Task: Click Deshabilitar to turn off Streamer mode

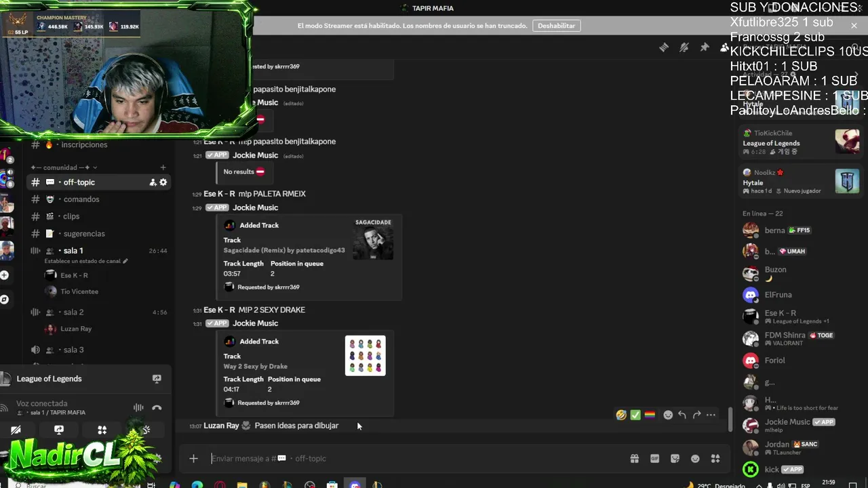Action: pyautogui.click(x=556, y=26)
